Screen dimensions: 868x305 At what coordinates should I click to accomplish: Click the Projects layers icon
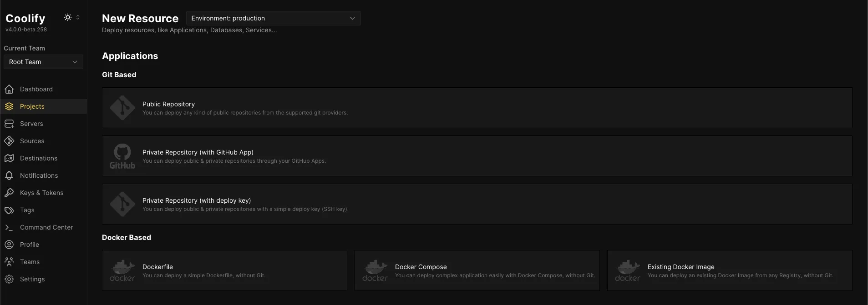click(9, 106)
